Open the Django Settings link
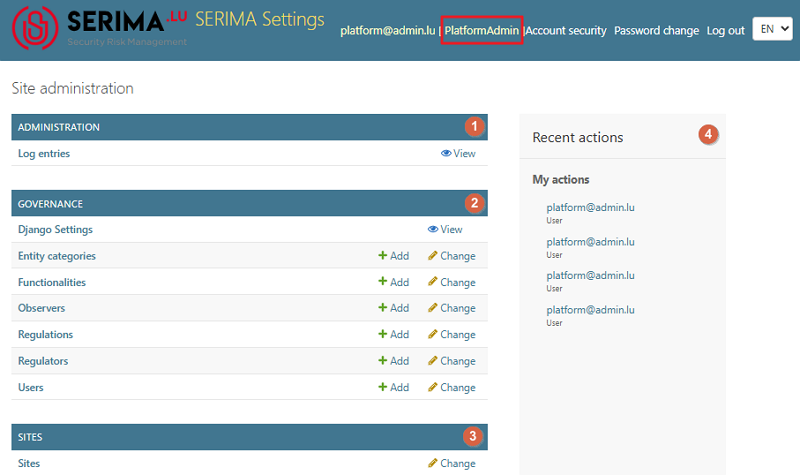This screenshot has width=800, height=475. coord(55,230)
